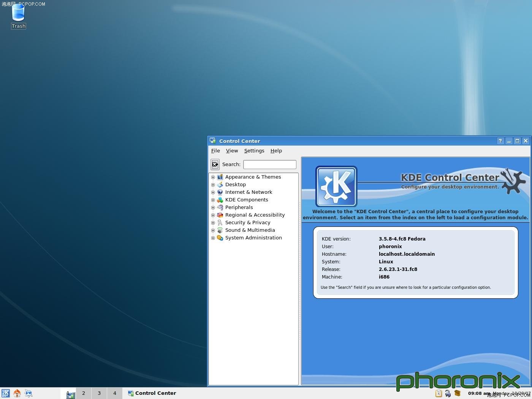Viewport: 532px width, 399px height.
Task: Click the Desktop category icon
Action: click(x=220, y=185)
